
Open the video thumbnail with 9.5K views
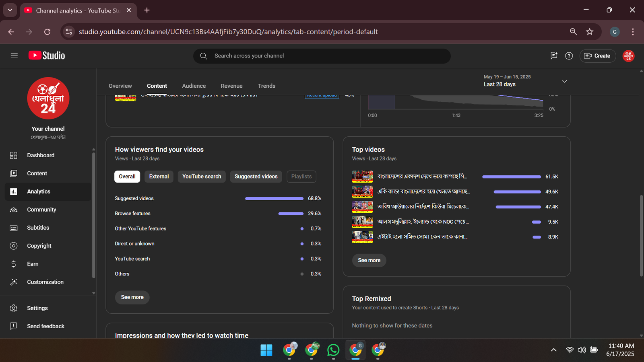(x=362, y=222)
